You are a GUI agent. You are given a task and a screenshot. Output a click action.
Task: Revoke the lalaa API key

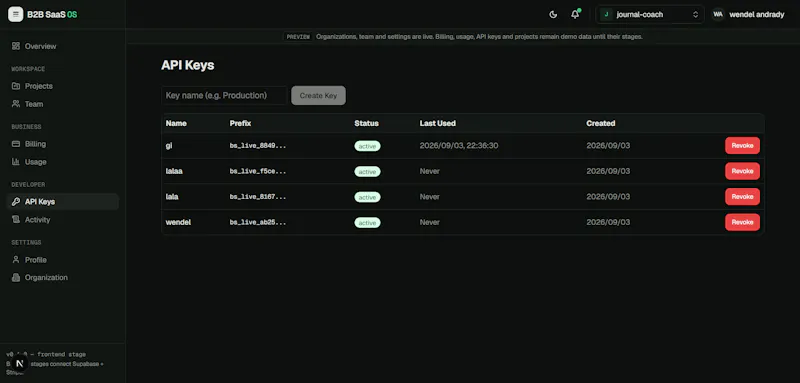(x=742, y=171)
